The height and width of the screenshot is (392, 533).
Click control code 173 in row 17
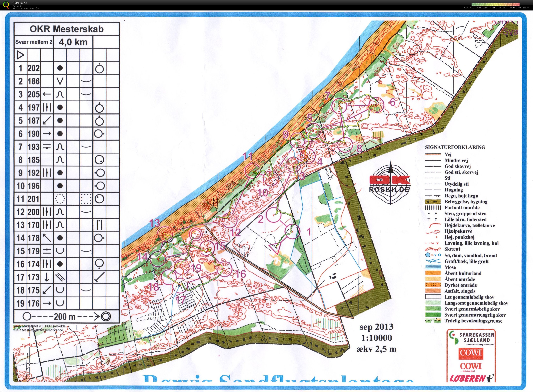tap(33, 277)
